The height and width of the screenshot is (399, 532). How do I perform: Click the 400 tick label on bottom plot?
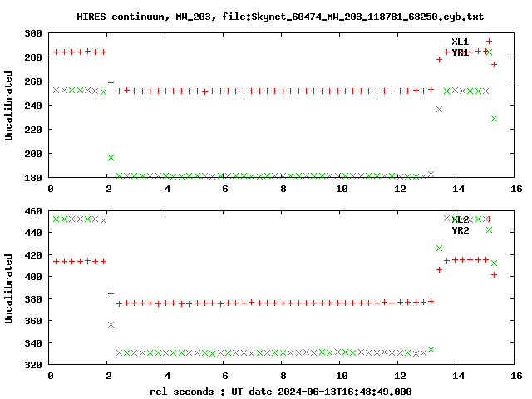click(33, 277)
